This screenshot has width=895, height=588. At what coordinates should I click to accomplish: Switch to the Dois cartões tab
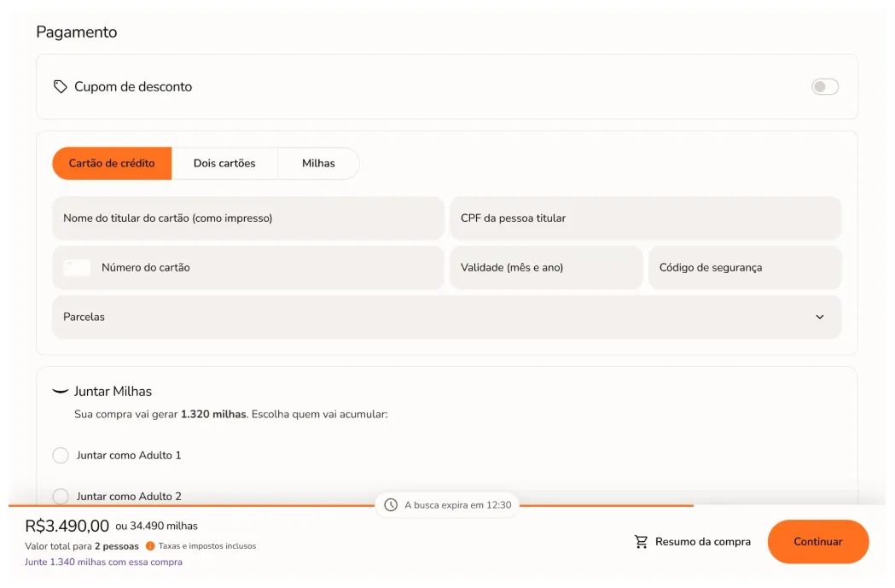point(224,163)
